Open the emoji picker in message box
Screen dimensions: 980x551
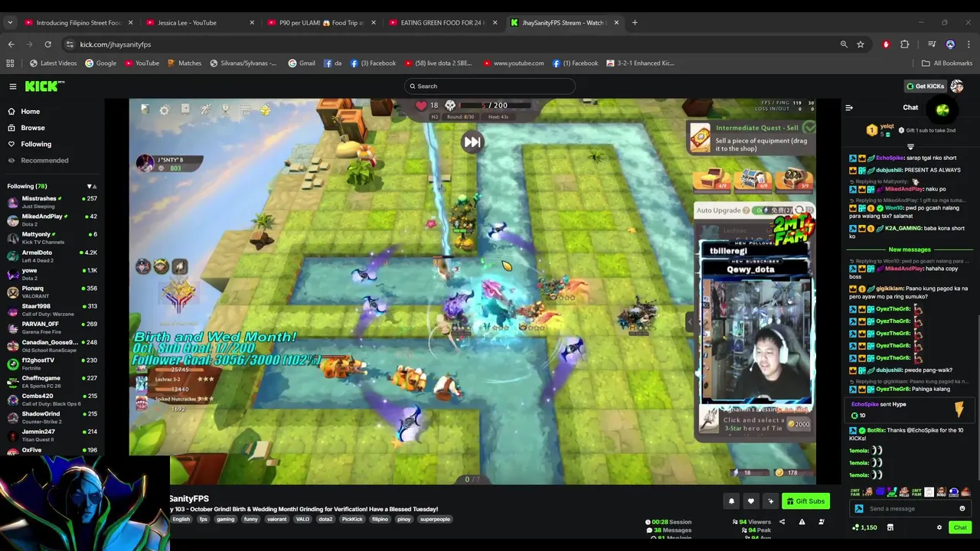[962, 509]
